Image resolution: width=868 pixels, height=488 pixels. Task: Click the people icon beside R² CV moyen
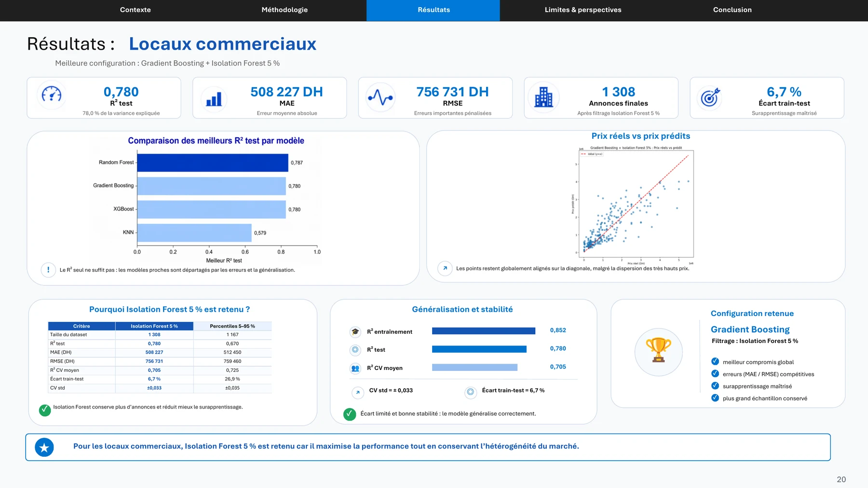[355, 368]
